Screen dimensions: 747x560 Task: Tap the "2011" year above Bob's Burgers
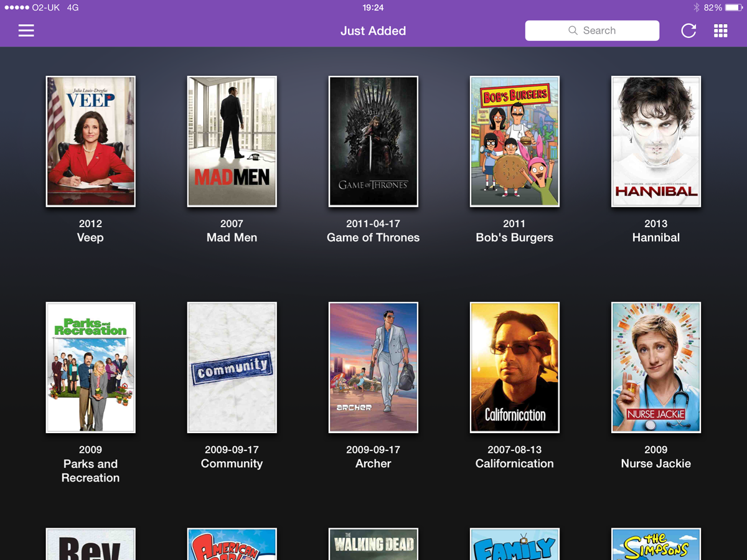514,223
